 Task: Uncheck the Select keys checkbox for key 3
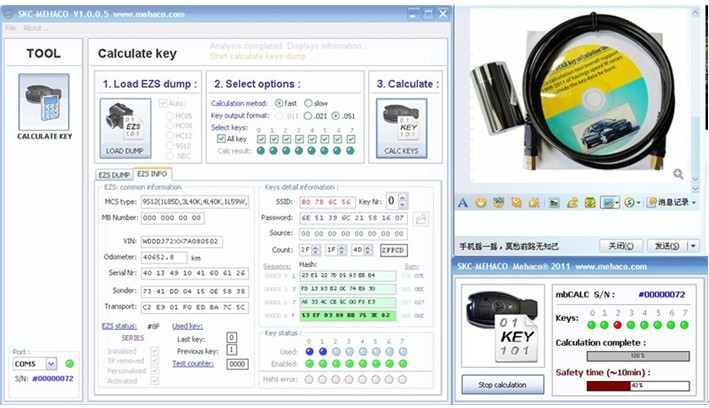point(299,139)
